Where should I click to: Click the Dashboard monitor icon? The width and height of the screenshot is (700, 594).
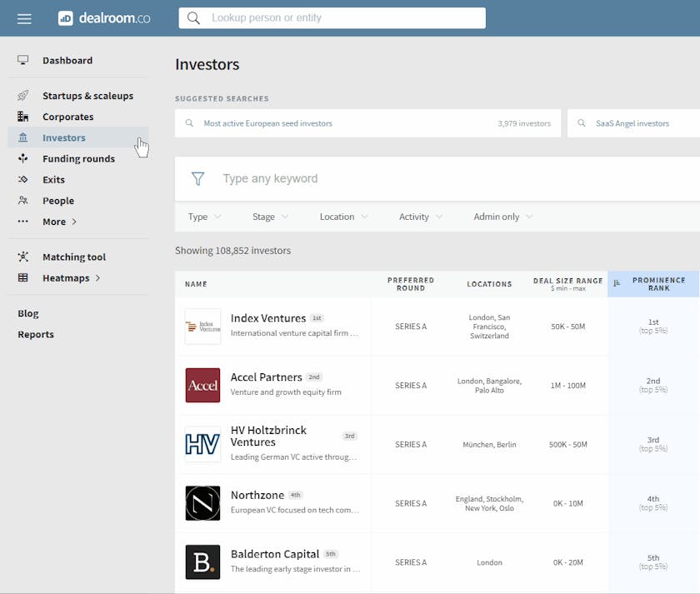(x=23, y=60)
